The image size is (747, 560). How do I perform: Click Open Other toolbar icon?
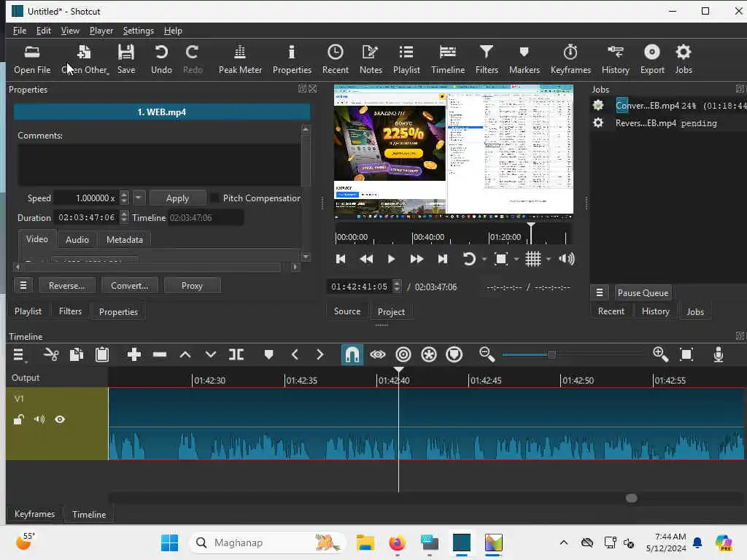[x=85, y=60]
